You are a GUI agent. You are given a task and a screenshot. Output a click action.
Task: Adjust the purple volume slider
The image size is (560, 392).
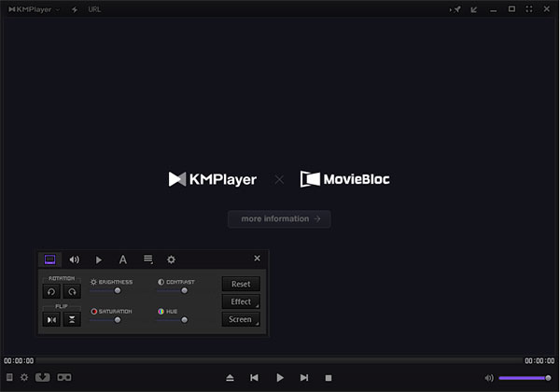525,378
